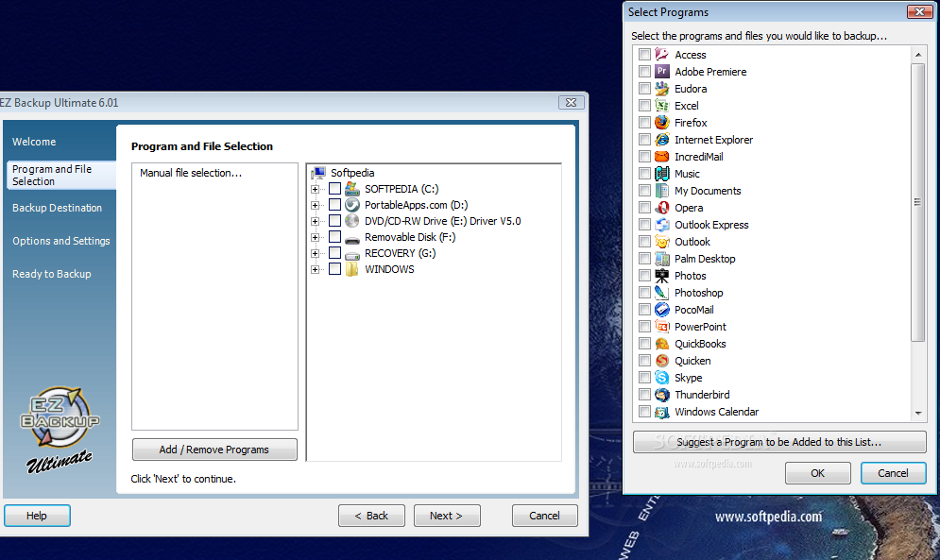Select the Softpedia computer root node

coord(352,173)
